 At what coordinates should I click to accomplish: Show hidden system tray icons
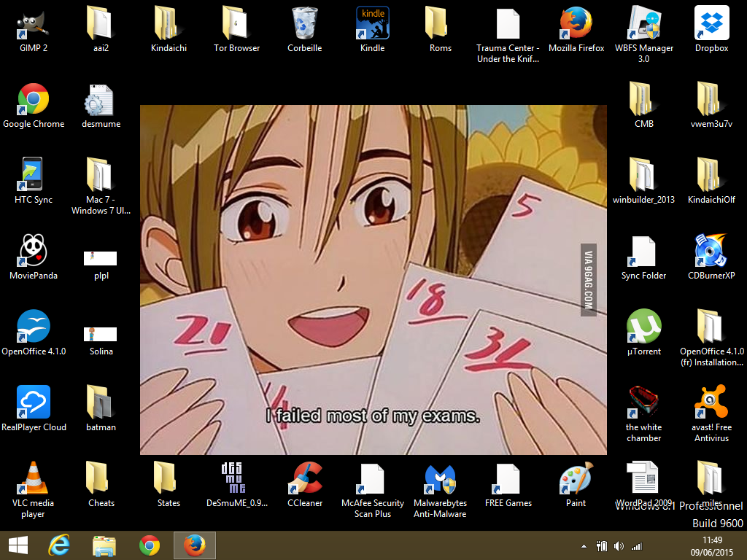click(584, 547)
